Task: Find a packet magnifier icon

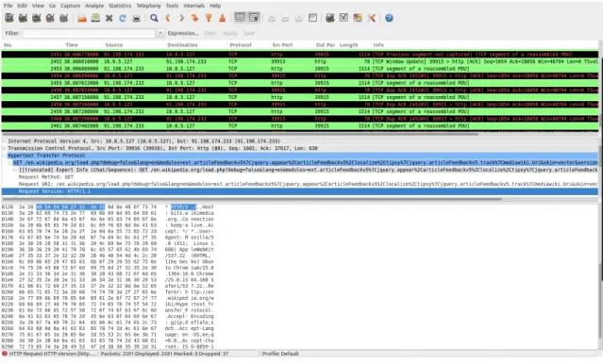Action: point(154,18)
